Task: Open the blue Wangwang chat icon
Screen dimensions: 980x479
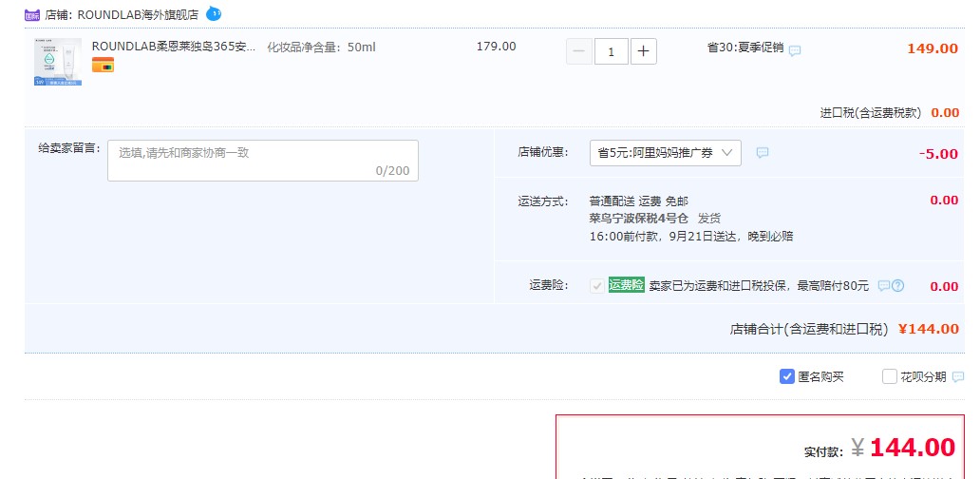Action: point(214,13)
